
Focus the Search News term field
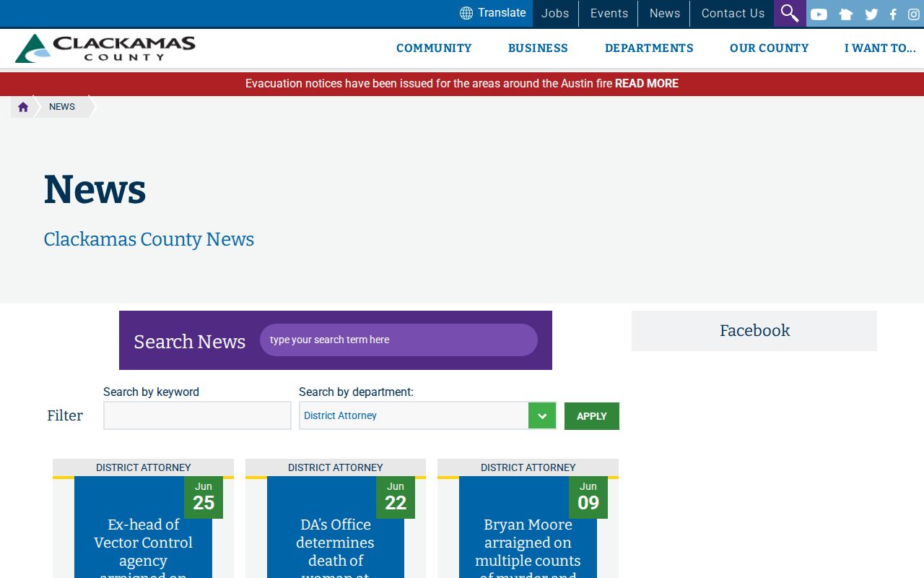398,340
